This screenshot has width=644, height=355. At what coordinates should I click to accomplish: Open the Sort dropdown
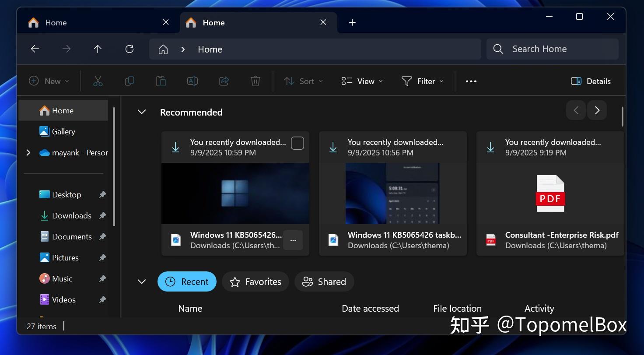tap(304, 81)
